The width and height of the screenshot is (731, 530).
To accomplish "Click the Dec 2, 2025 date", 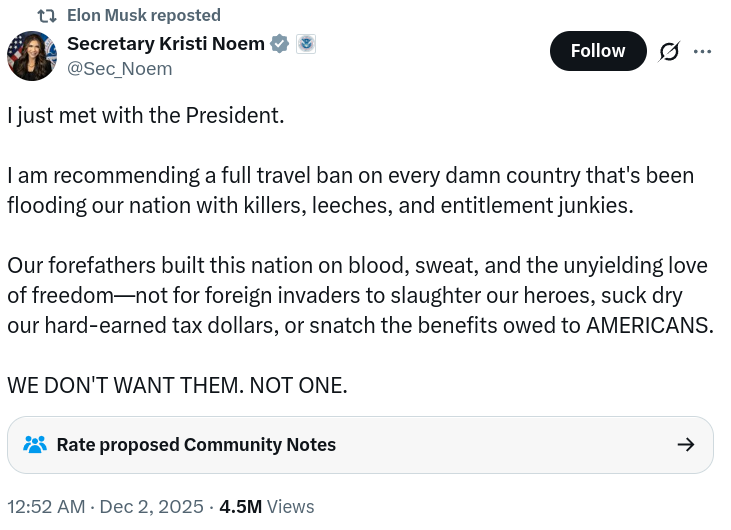I will tap(151, 507).
